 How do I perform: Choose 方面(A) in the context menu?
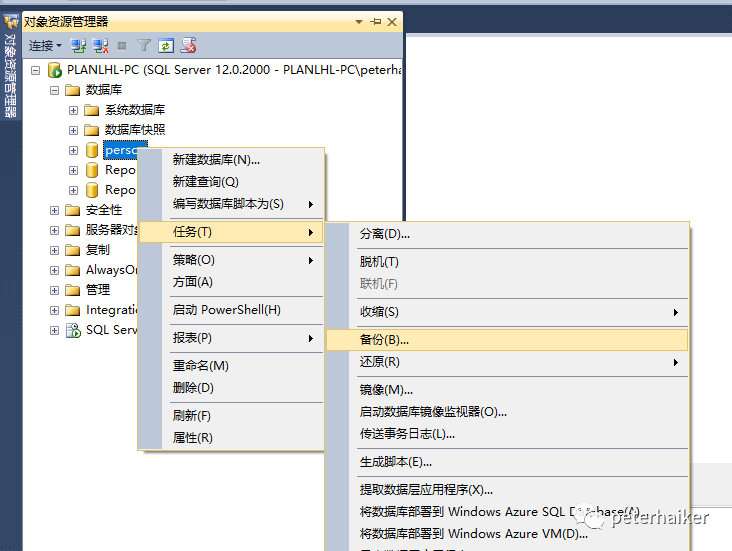[x=232, y=282]
